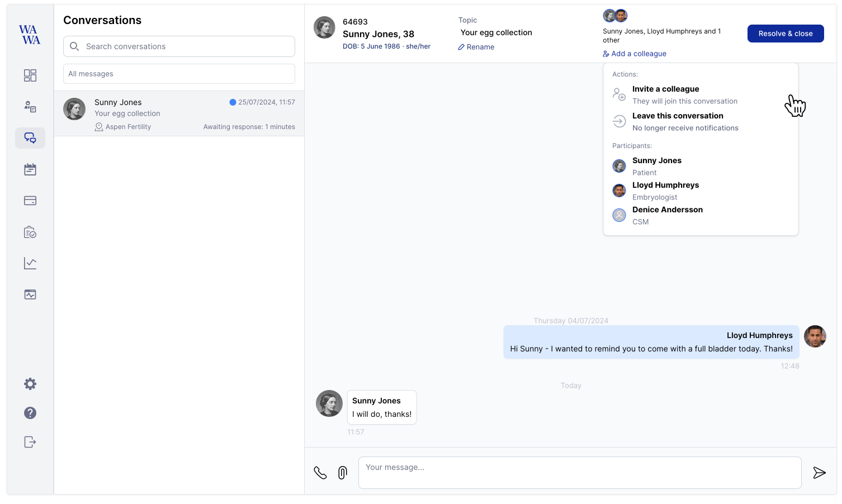Rename the conversation topic

(x=476, y=47)
